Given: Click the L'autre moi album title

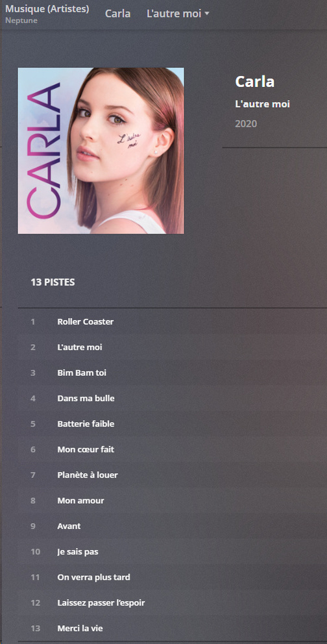Looking at the screenshot, I should 263,105.
